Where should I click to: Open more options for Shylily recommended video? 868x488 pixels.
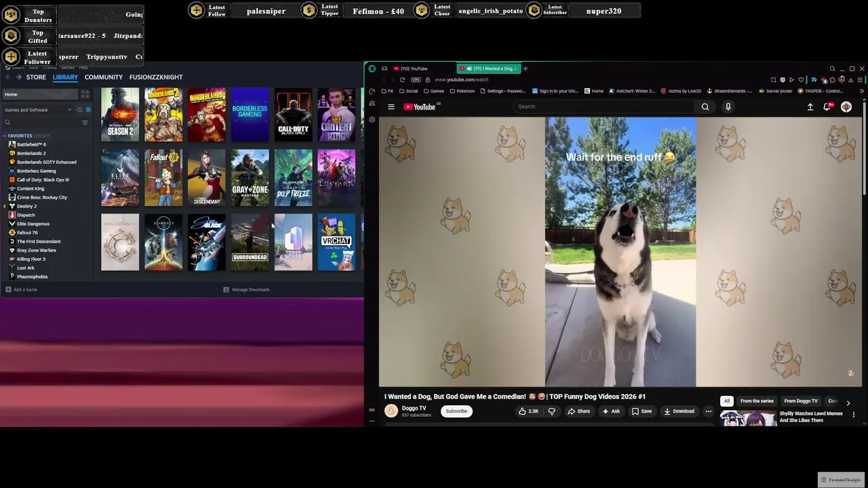pos(854,414)
